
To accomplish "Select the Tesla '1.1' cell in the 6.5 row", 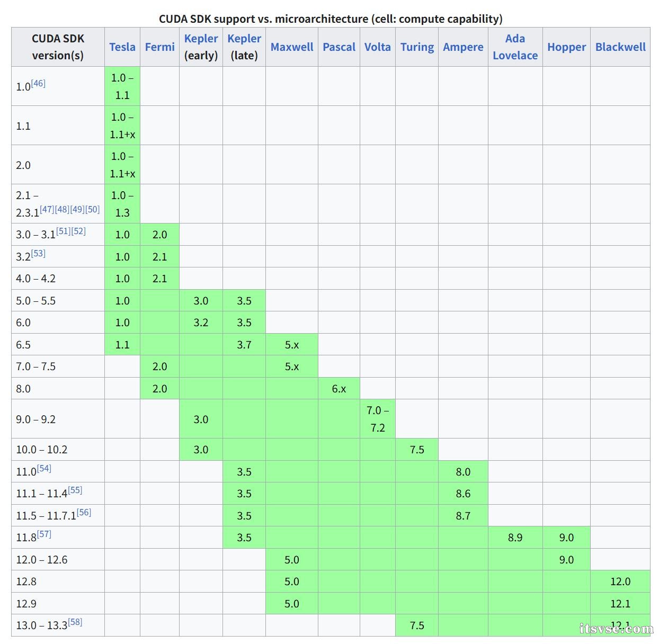I will pos(122,345).
